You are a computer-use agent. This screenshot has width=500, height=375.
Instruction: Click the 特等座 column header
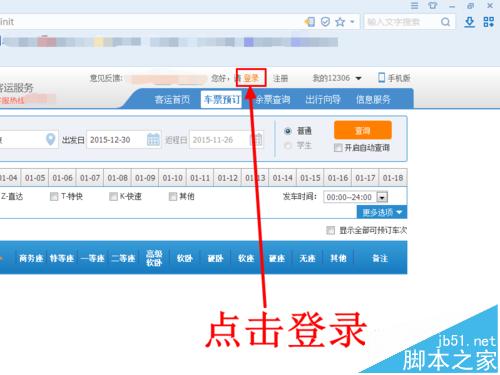(x=62, y=258)
